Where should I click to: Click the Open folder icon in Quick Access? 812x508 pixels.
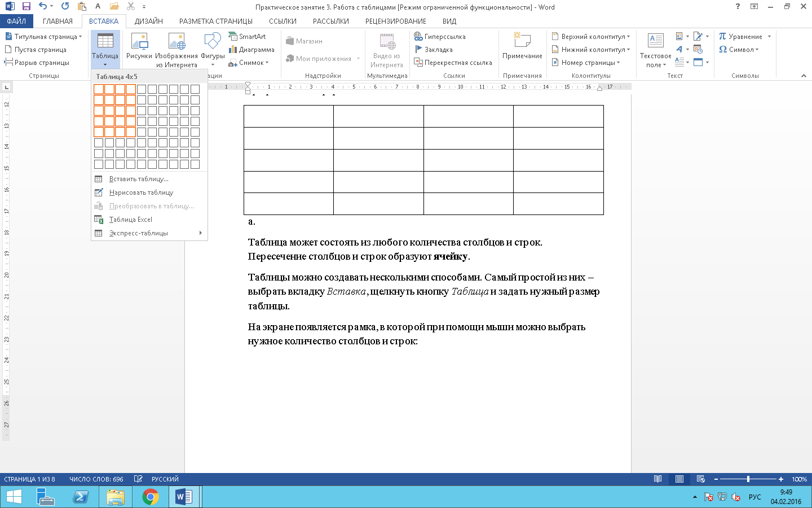click(114, 7)
